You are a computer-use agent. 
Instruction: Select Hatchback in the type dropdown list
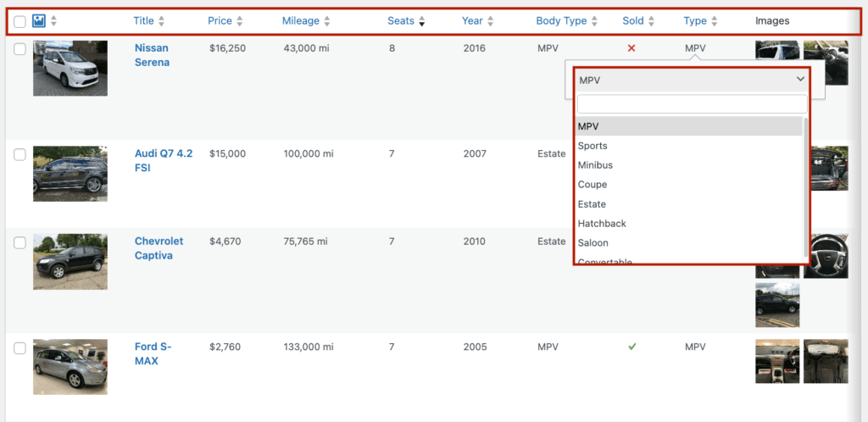point(688,224)
